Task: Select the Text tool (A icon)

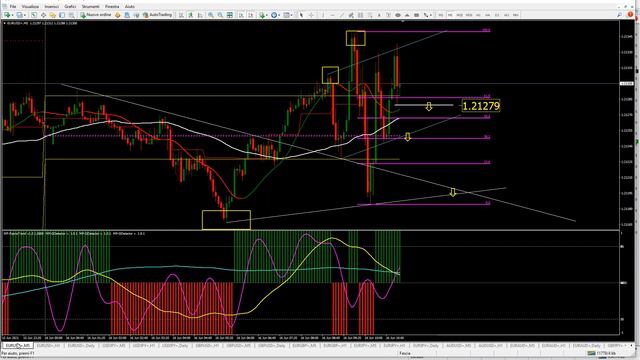Action: [379, 15]
